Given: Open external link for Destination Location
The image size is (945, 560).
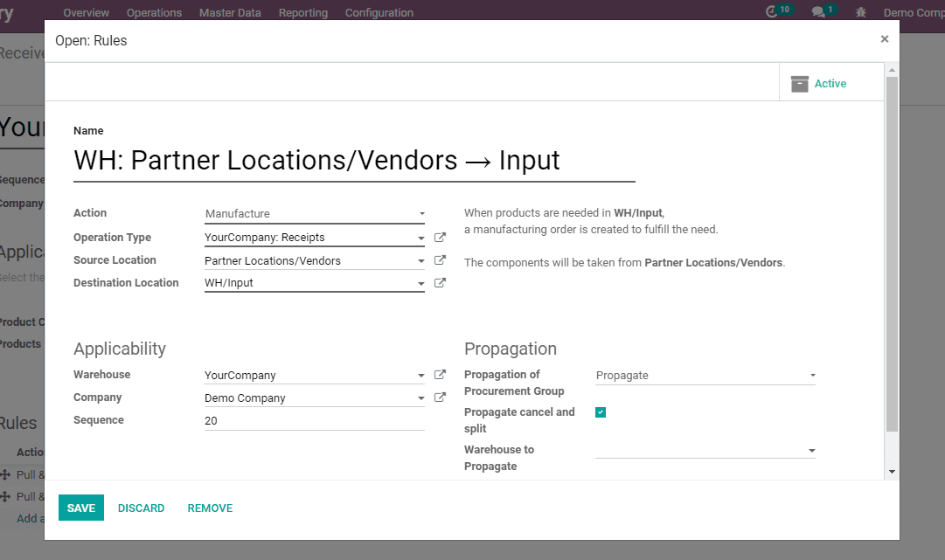Looking at the screenshot, I should point(440,283).
